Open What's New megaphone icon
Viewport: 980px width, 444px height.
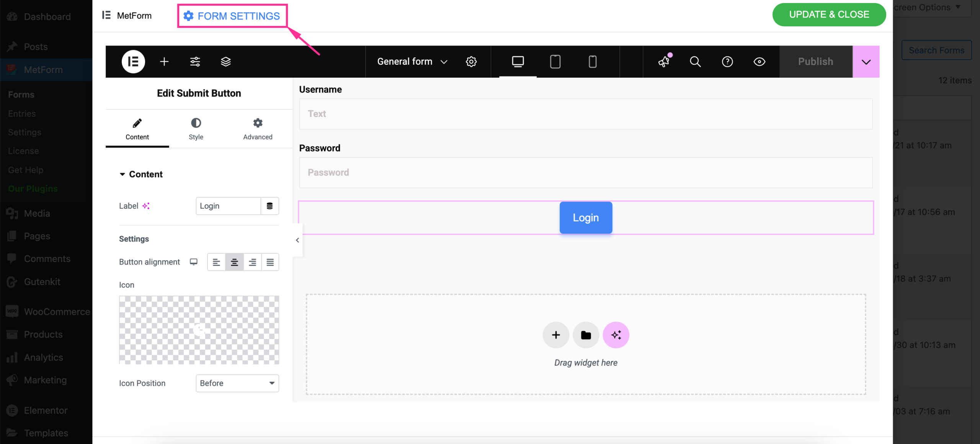pyautogui.click(x=664, y=62)
